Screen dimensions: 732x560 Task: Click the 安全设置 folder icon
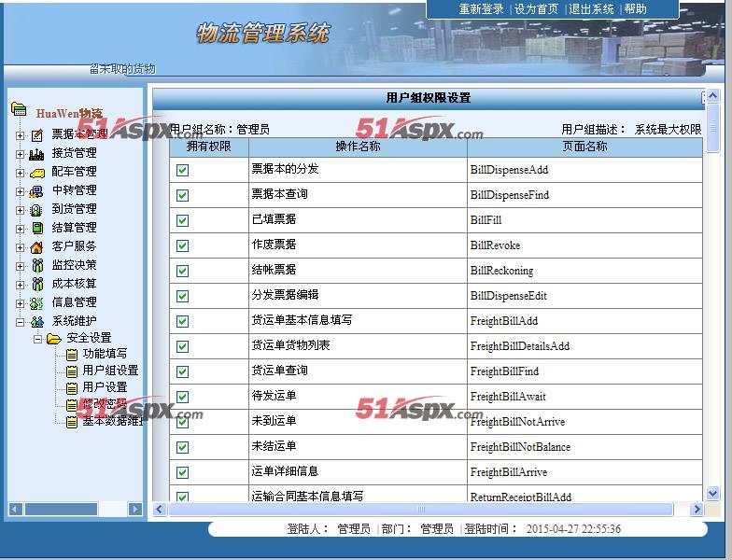point(54,338)
